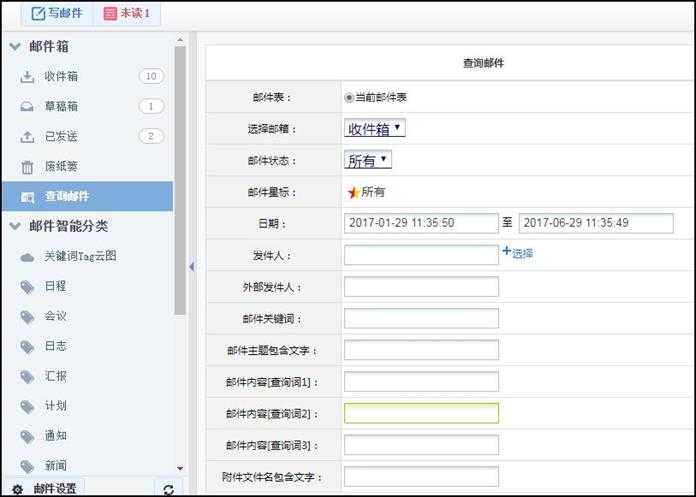Open the 写邮件 tab
Viewport: 696px width, 497px height.
pyautogui.click(x=58, y=13)
